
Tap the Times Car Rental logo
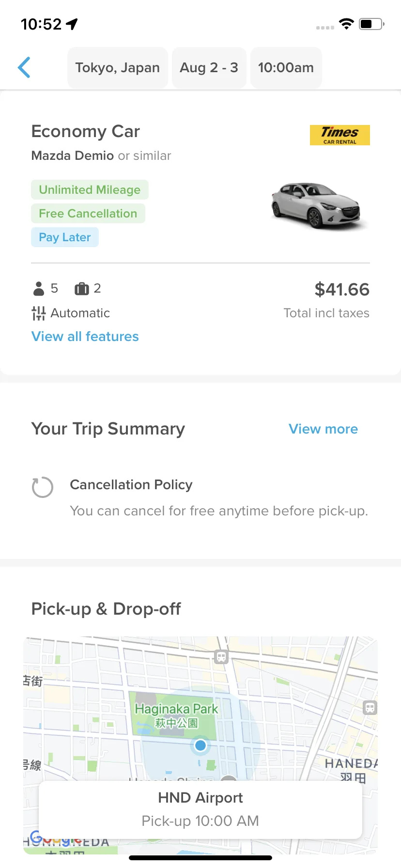click(x=340, y=135)
